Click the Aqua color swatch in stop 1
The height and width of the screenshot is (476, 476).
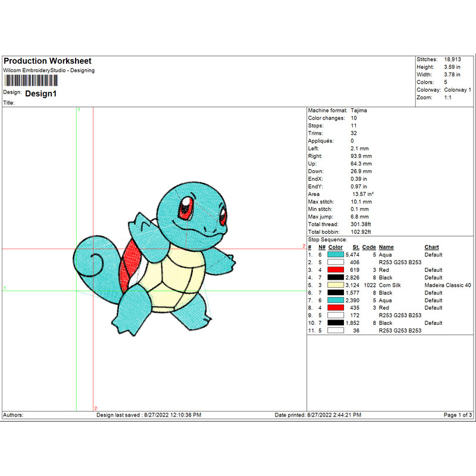336,255
